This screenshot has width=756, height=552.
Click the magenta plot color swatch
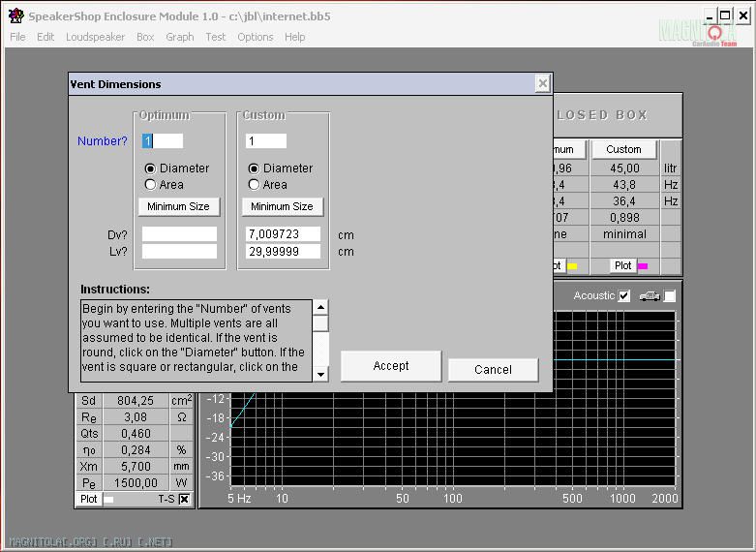(643, 266)
